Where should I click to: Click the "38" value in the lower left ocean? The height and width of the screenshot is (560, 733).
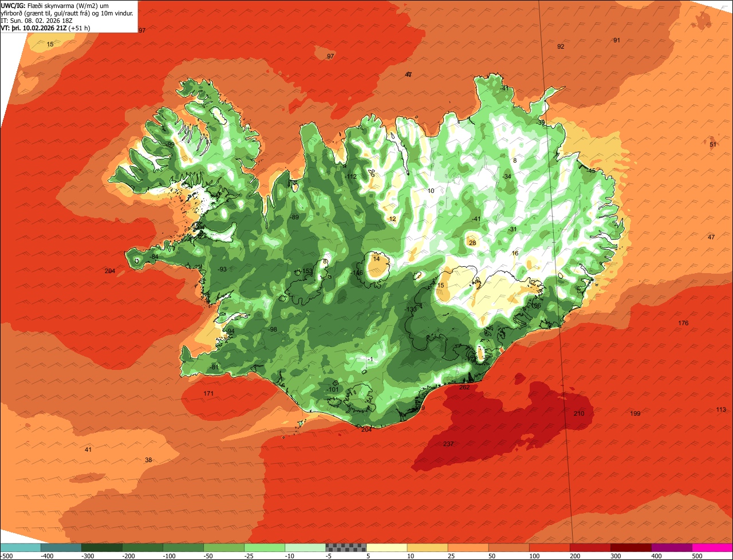click(x=148, y=460)
